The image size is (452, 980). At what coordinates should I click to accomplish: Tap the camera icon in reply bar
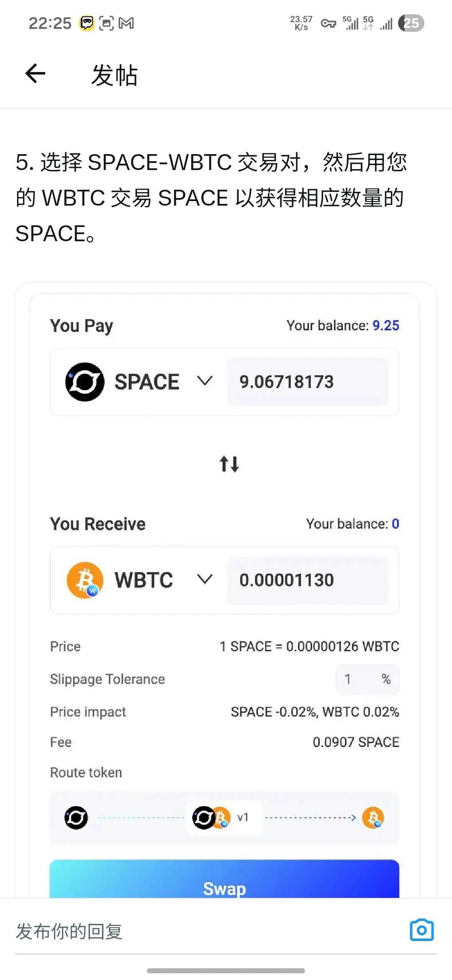coord(421,930)
